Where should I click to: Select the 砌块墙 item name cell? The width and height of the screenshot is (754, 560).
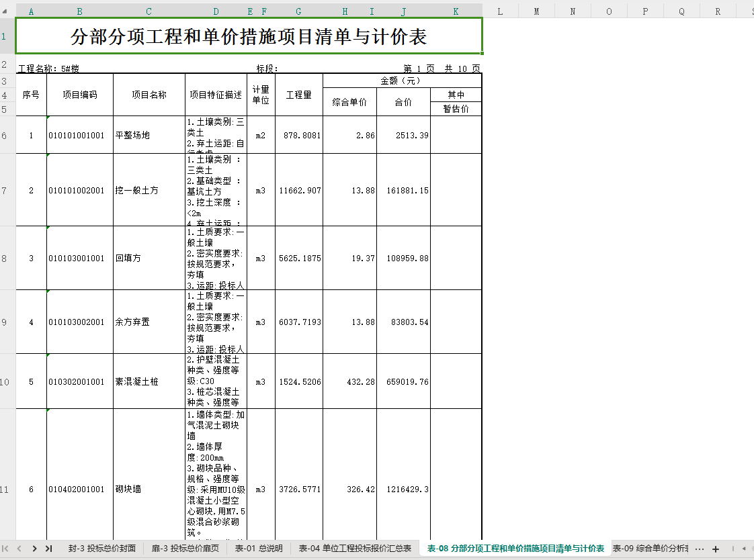tap(149, 489)
